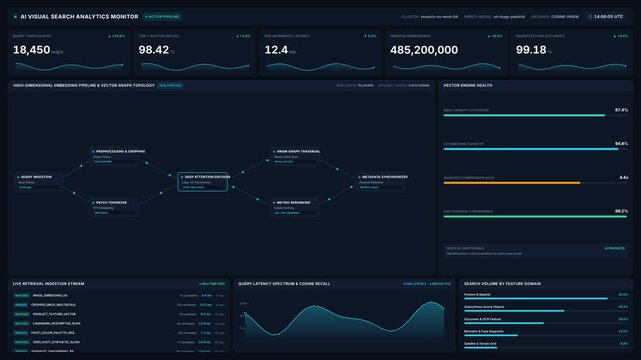Click the Autonomous Scene Objects volume bar
The height and width of the screenshot is (360, 641).
[546, 311]
